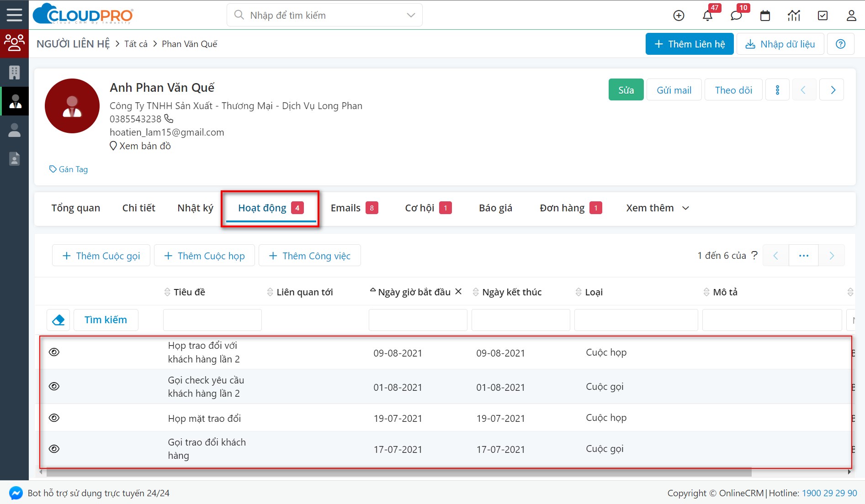The image size is (865, 504).
Task: Sort by Ngày giờ bắt đầu column
Action: 410,292
